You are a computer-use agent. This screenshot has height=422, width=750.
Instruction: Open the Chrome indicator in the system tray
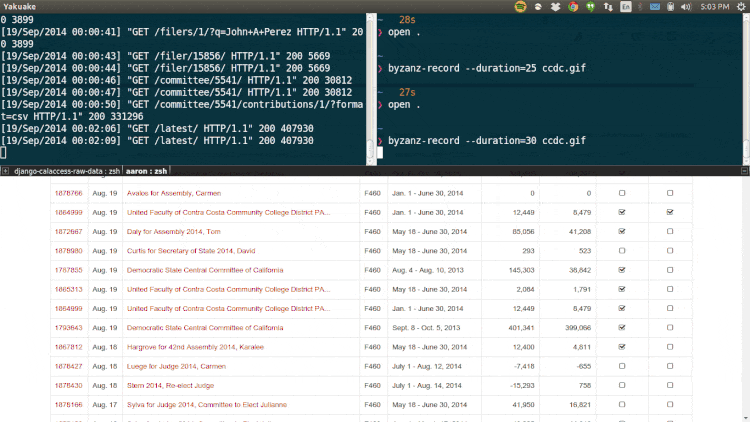[573, 7]
